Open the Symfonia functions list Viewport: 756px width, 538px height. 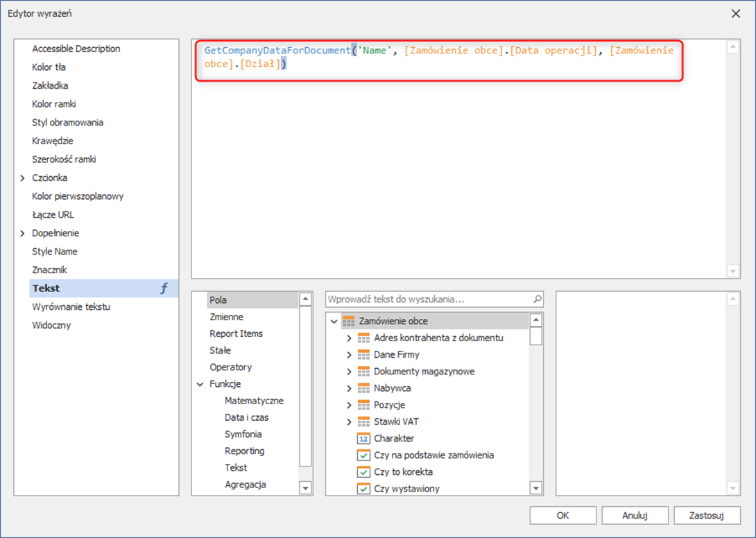[243, 434]
